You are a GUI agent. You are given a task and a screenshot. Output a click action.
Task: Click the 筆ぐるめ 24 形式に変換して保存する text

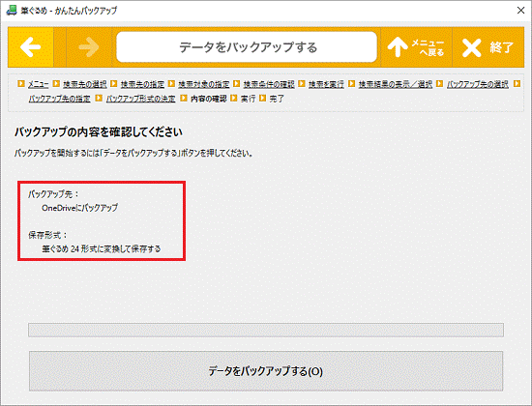[102, 249]
